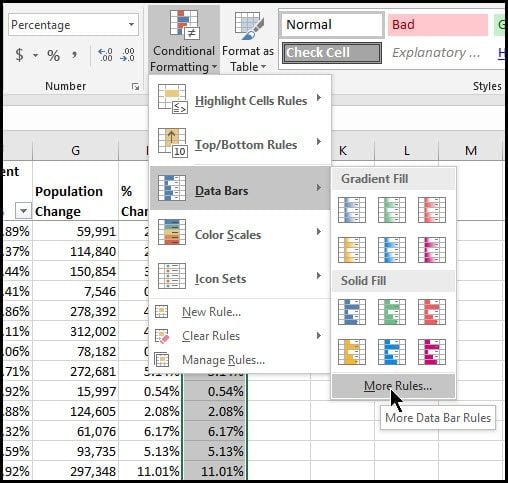Screen dimensions: 508x483
Task: Click the Increase Decimal icon
Action: click(x=105, y=55)
